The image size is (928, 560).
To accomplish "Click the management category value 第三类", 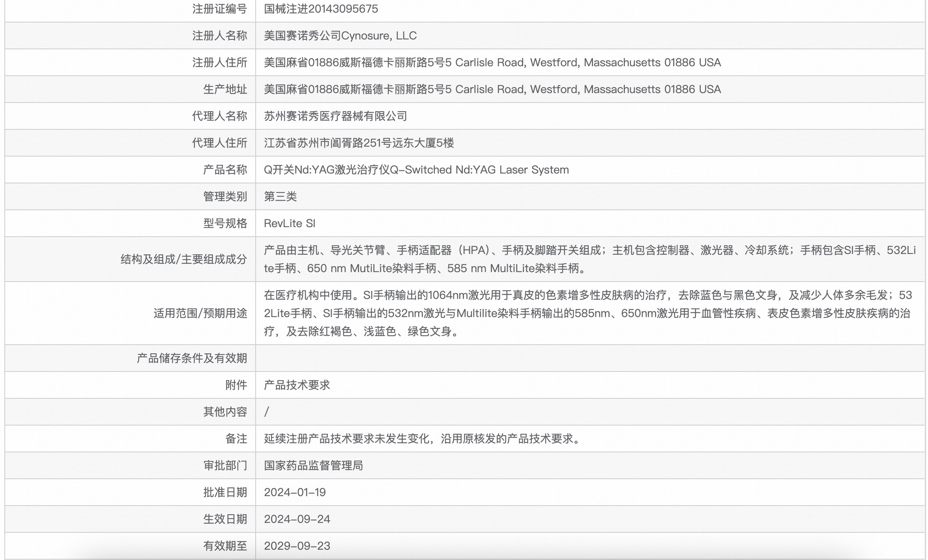I will (x=281, y=196).
